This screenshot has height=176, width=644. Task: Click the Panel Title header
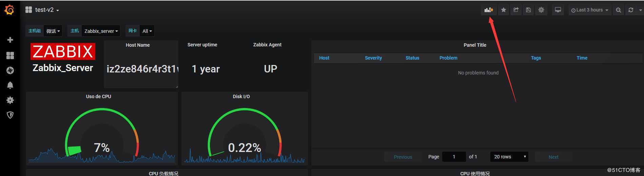point(475,45)
